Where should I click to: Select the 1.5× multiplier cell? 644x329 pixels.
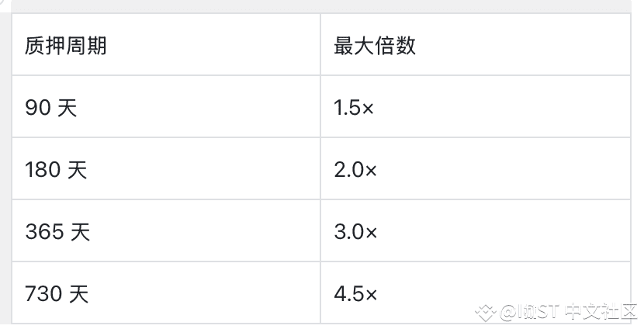coord(475,107)
